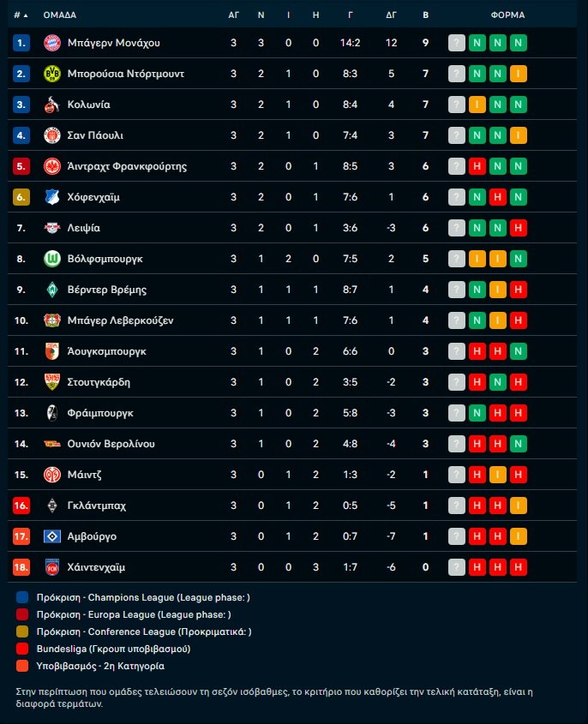Click the Hamburg (Αμβούργο) diamond crest
The image size is (588, 724).
tap(51, 536)
